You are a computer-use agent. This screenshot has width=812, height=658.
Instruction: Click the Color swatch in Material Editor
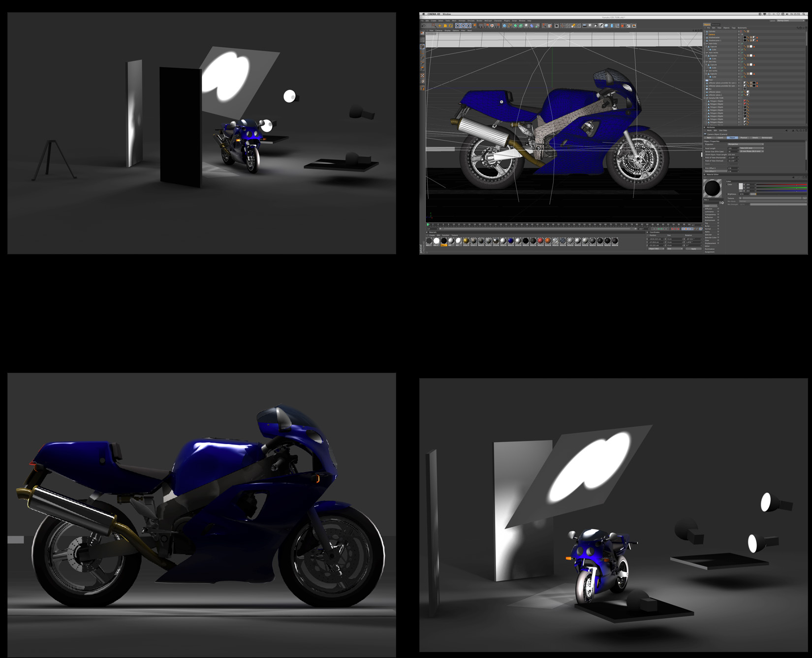click(x=741, y=186)
